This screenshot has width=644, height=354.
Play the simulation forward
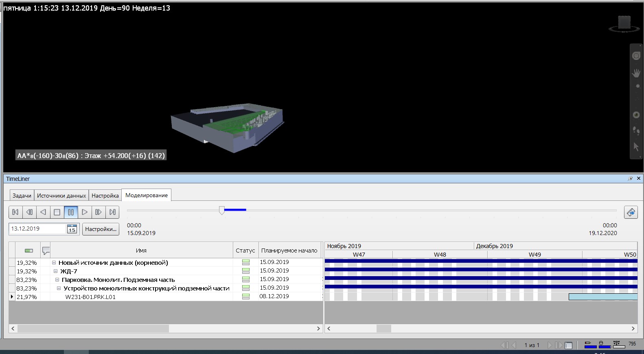point(85,212)
